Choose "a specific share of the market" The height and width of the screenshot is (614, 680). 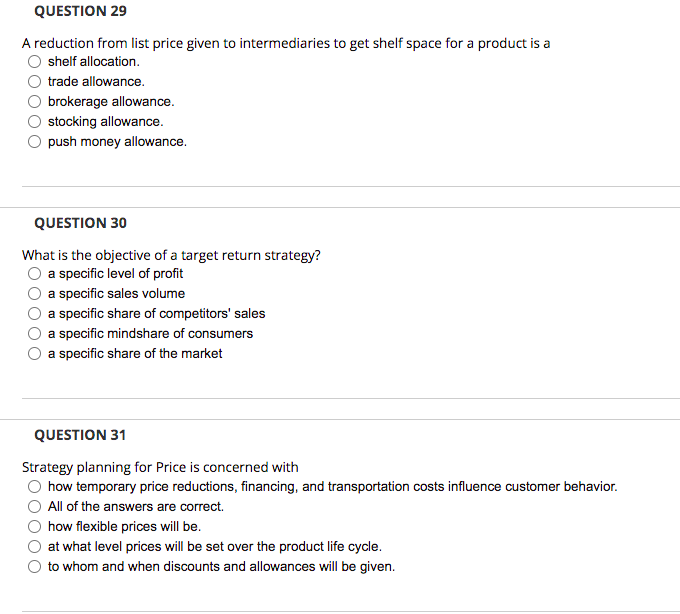pos(35,354)
